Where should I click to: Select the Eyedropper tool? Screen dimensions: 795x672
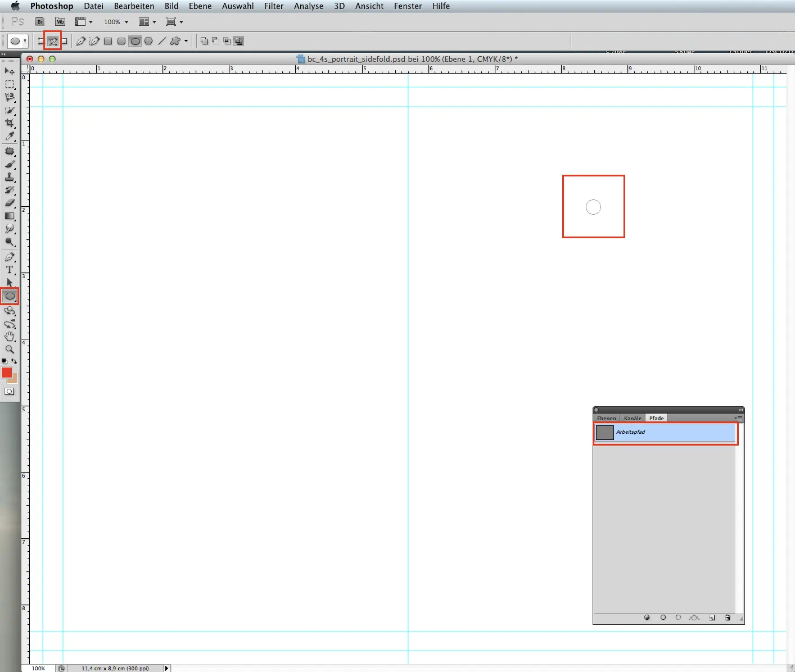coord(10,137)
